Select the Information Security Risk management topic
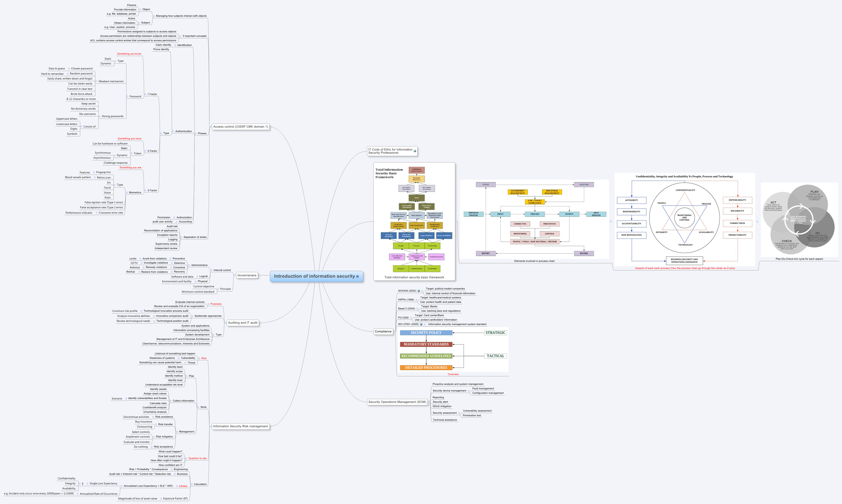Image resolution: width=842 pixels, height=504 pixels. click(241, 427)
